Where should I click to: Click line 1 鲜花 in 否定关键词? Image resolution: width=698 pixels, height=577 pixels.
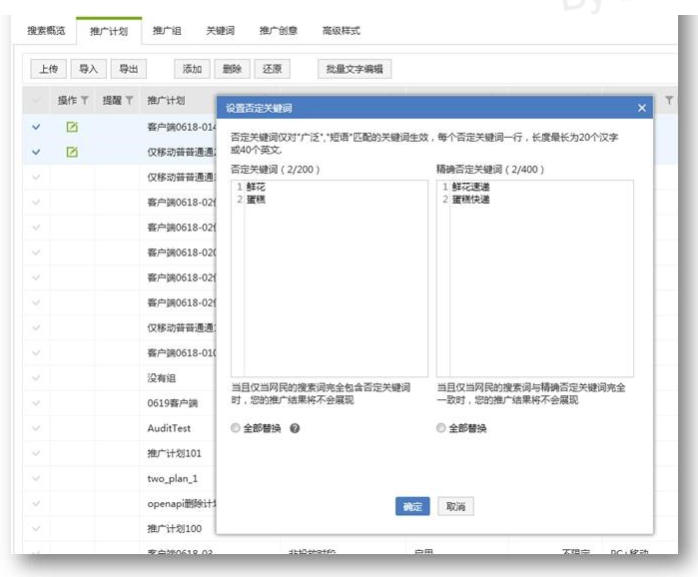(x=256, y=187)
